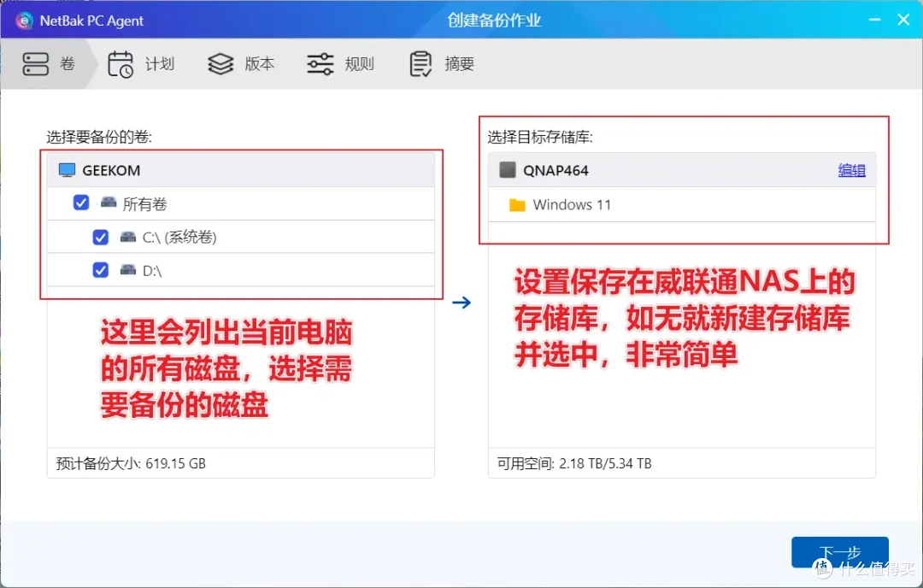The width and height of the screenshot is (923, 588).
Task: Click the 预计备份大小: 619.15 GB text
Action: [x=131, y=463]
